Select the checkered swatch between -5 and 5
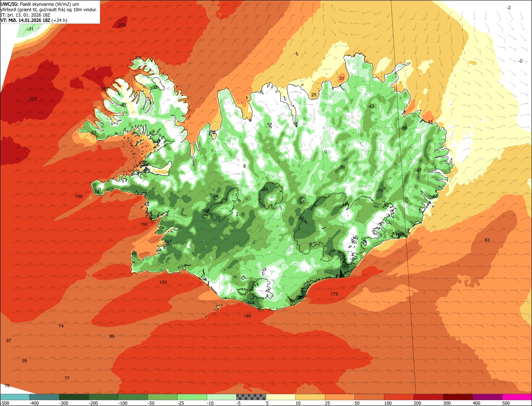Screen dimensions: 532x406 pyautogui.click(x=251, y=397)
